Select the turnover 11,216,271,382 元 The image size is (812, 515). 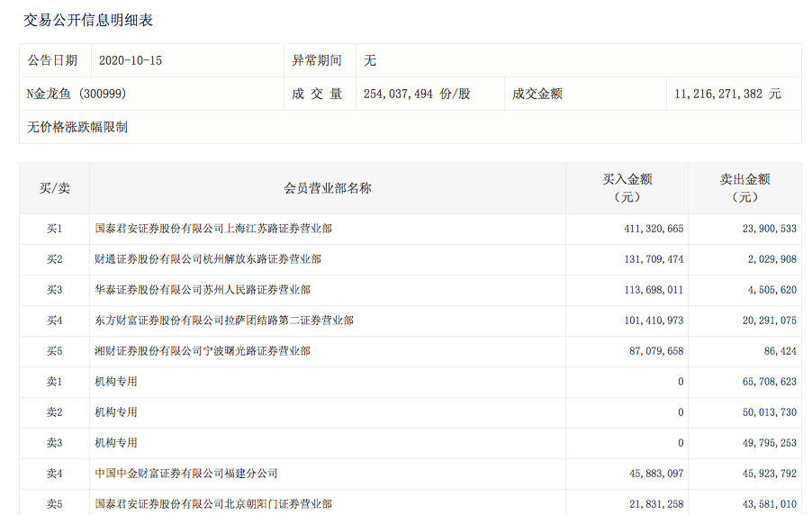tap(727, 94)
